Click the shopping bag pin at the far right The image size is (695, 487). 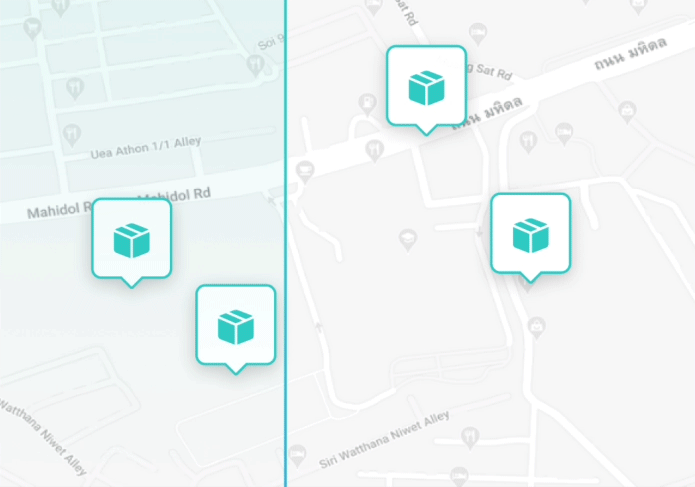[627, 109]
